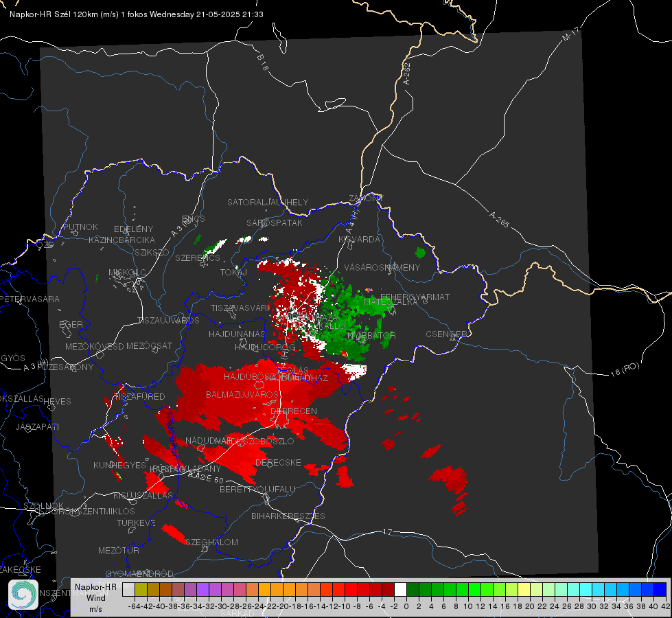This screenshot has height=618, width=672.
Task: Click the Napkor-HR swirl logo icon
Action: tap(23, 595)
